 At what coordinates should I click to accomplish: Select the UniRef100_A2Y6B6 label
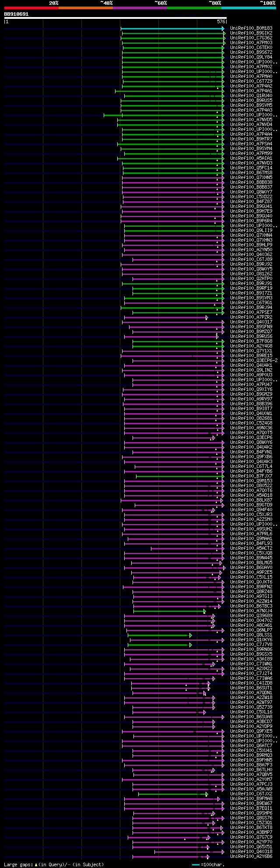click(x=251, y=857)
